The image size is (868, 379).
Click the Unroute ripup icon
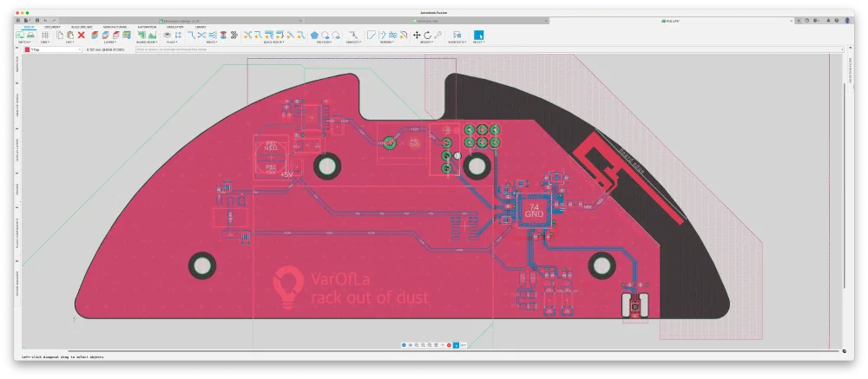pyautogui.click(x=353, y=35)
